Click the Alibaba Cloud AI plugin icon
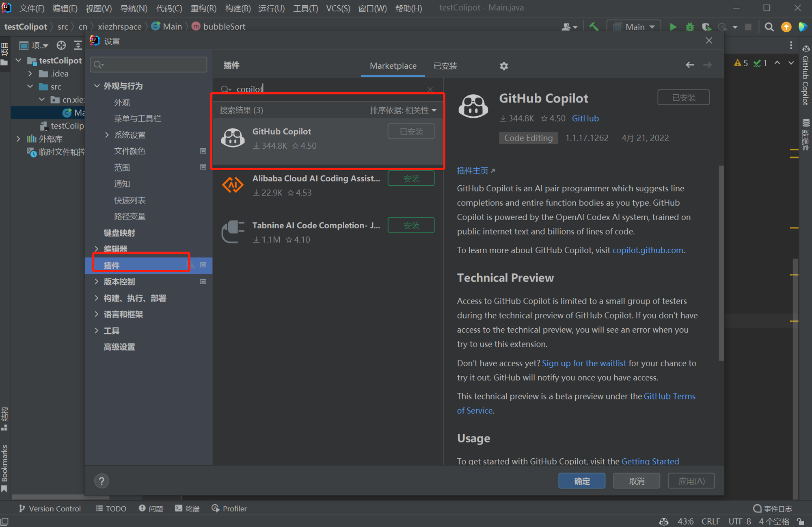Image resolution: width=812 pixels, height=527 pixels. 233,185
